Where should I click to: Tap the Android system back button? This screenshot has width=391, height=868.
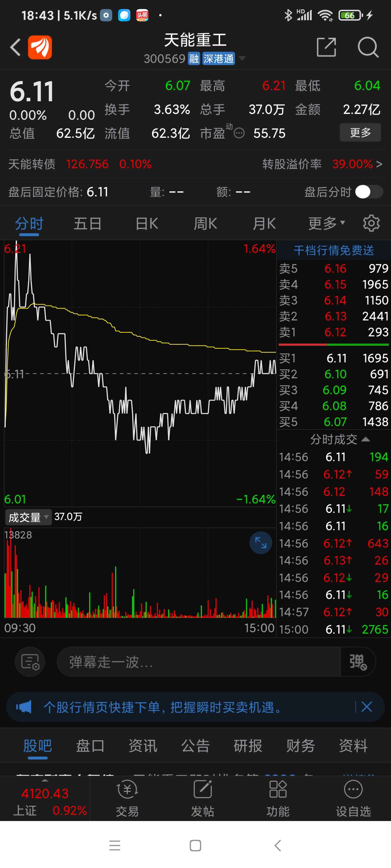[x=278, y=846]
